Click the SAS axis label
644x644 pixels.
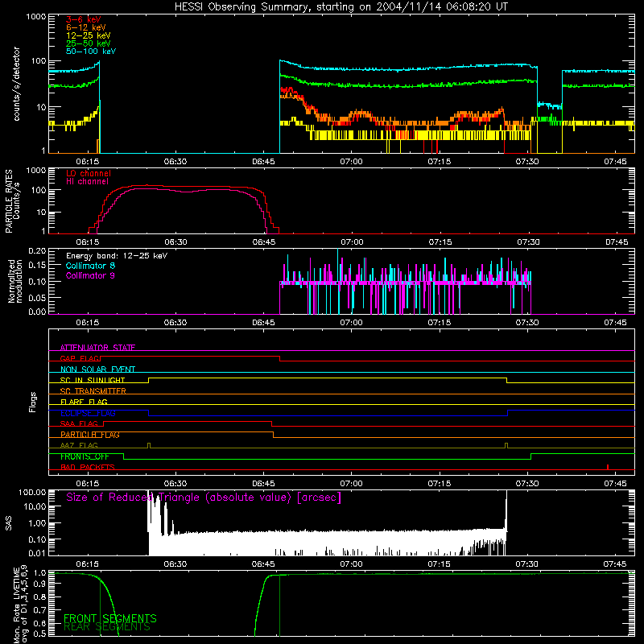tap(8, 522)
